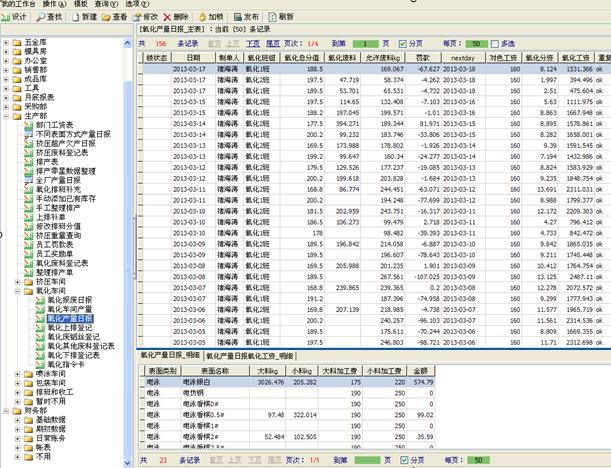Collapse the 生产部 tree node
The height and width of the screenshot is (468, 611).
click(6, 115)
